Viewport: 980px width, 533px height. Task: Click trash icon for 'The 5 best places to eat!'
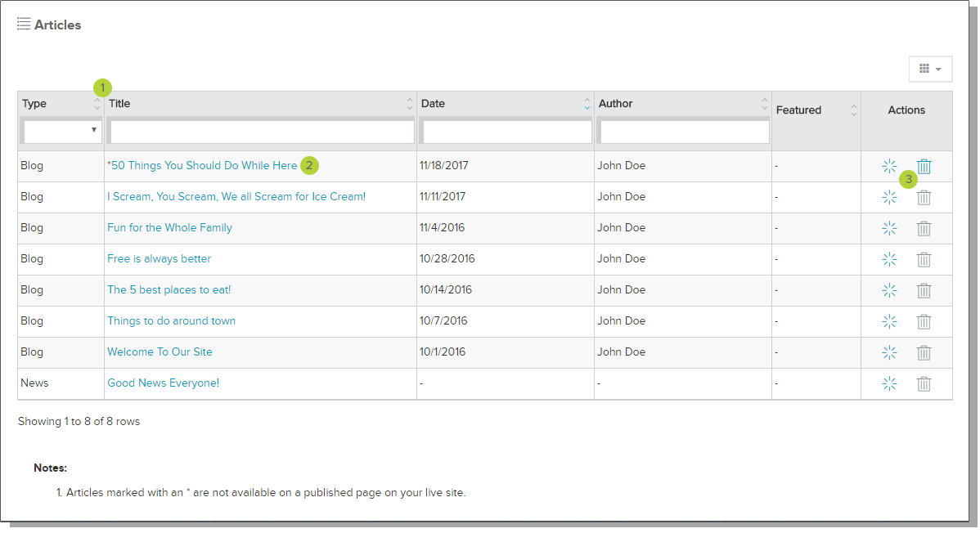pyautogui.click(x=924, y=290)
